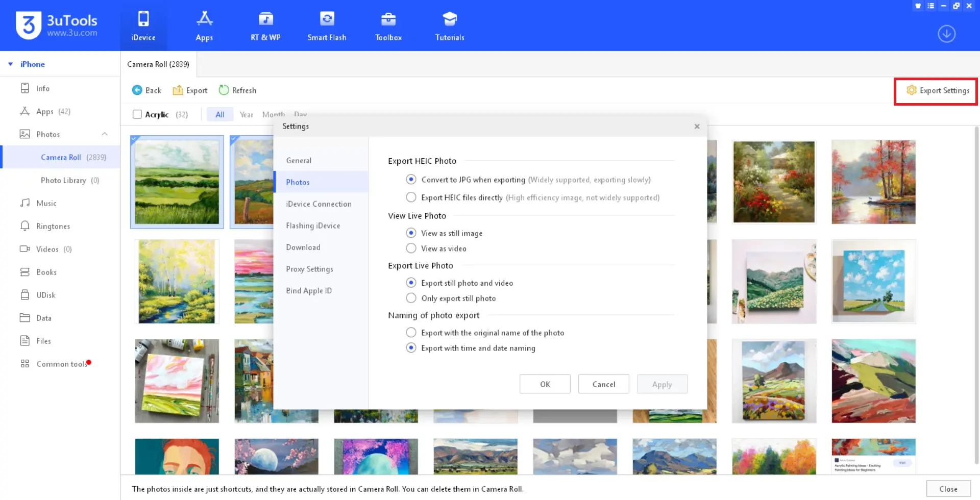The image size is (980, 500).
Task: Click Apply in Settings dialog
Action: pos(662,384)
